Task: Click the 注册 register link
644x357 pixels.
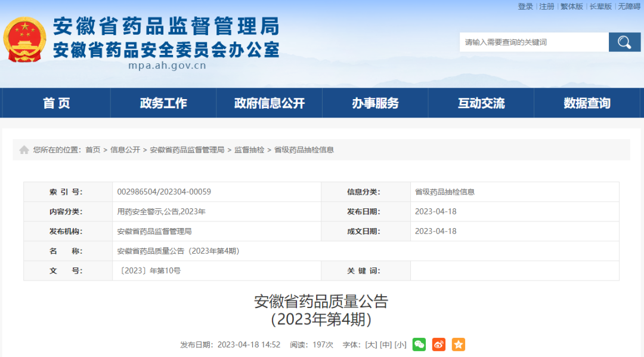Action: pos(547,7)
